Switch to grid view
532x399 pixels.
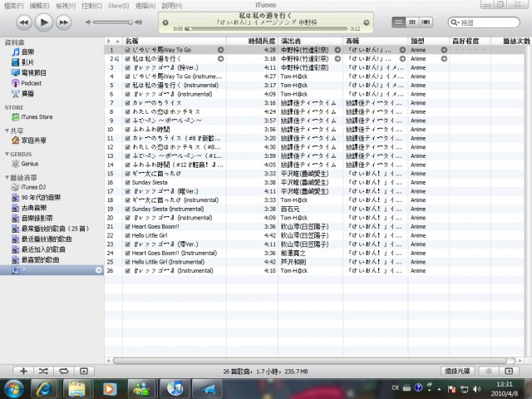point(412,22)
